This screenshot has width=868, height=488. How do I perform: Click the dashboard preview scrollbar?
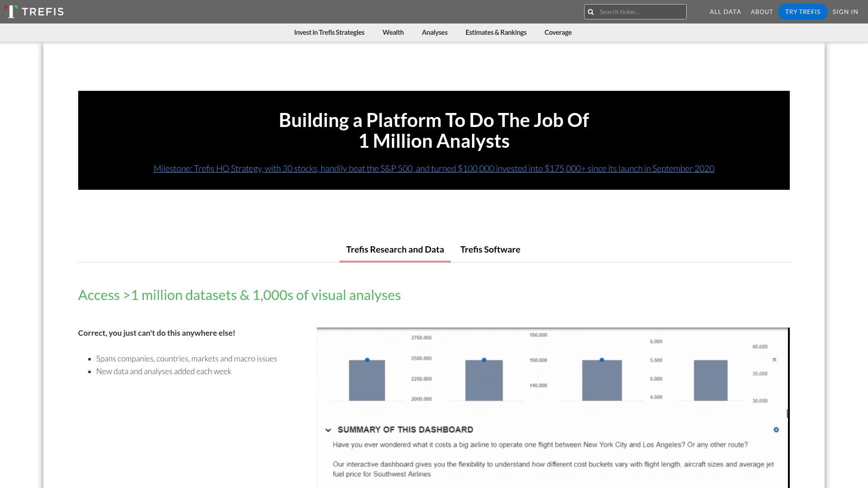[x=787, y=412]
